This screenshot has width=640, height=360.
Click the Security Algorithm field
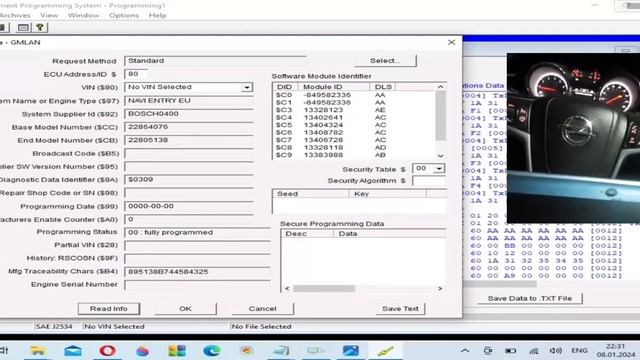click(x=429, y=180)
